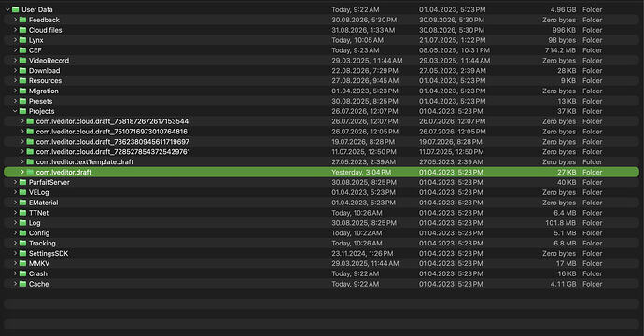Screen dimensions: 644x336
Task: Click the 4.96 GB size of User Data
Action: coord(563,9)
